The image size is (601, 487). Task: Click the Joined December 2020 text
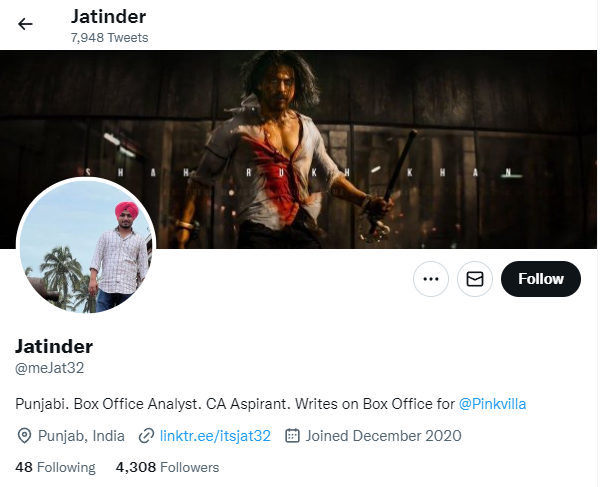383,436
